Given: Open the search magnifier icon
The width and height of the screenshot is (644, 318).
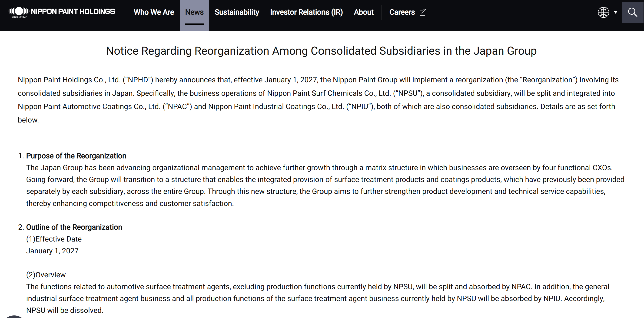Looking at the screenshot, I should pyautogui.click(x=633, y=12).
